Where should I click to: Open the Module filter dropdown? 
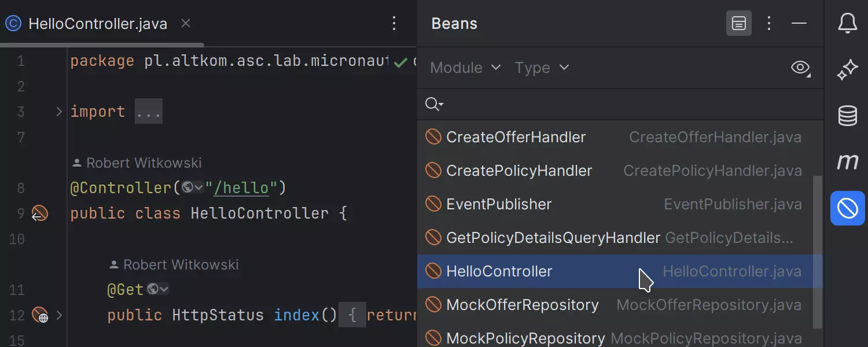pyautogui.click(x=465, y=68)
